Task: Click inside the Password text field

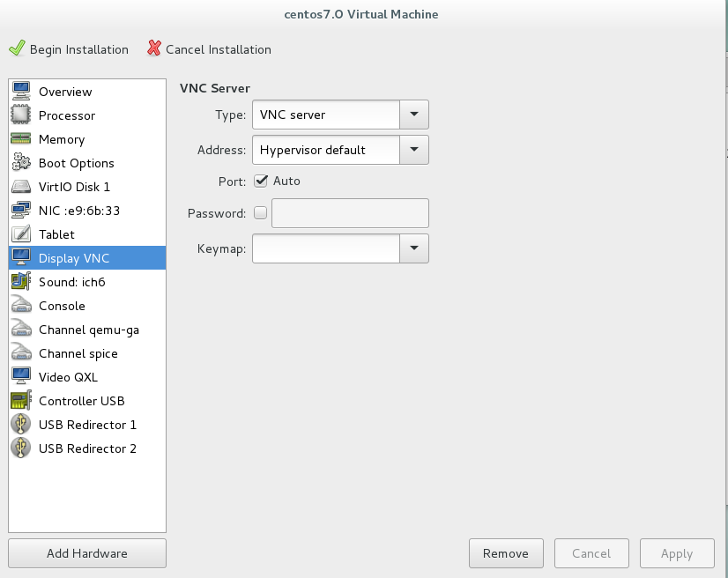Action: tap(350, 213)
